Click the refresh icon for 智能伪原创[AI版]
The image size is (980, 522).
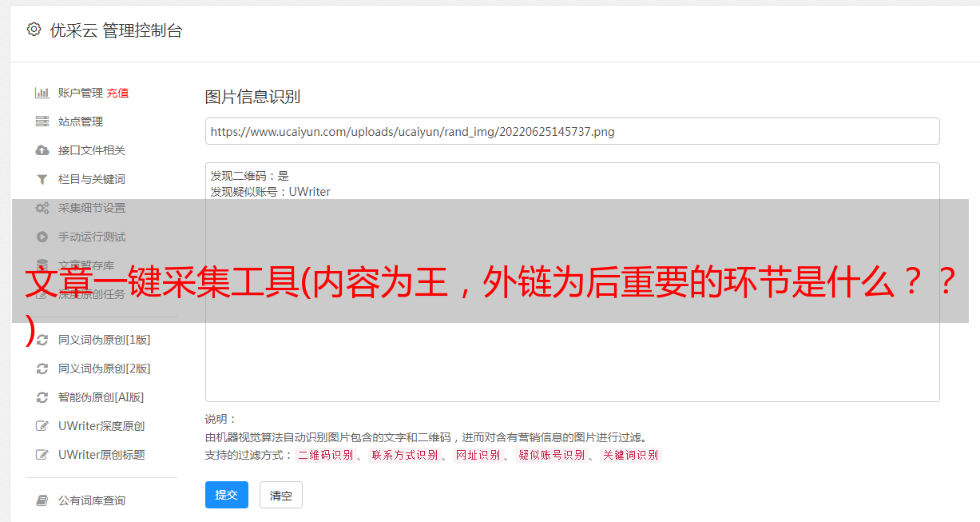(x=42, y=397)
